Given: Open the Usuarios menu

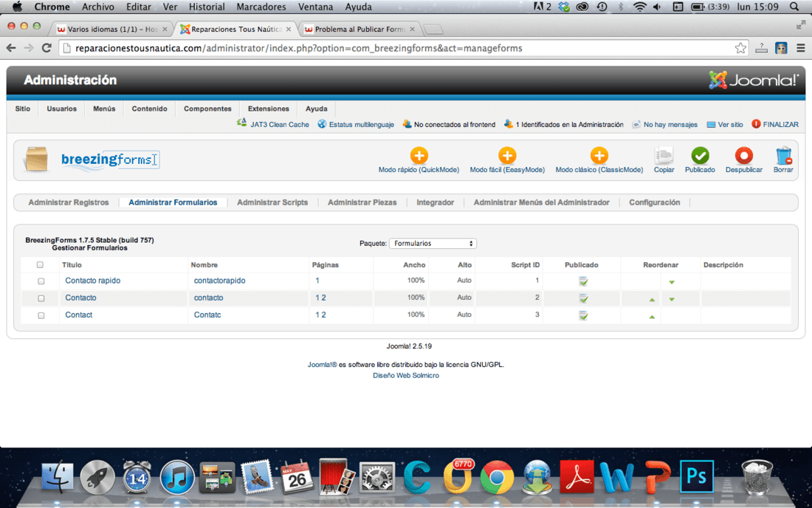Looking at the screenshot, I should coord(61,109).
